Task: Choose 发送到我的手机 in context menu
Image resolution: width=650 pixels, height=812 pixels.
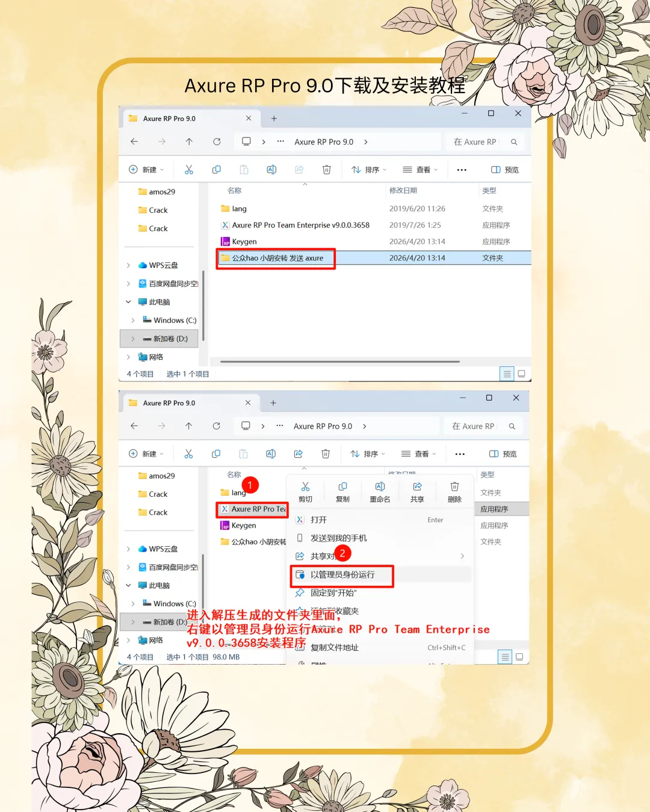Action: tap(380, 538)
